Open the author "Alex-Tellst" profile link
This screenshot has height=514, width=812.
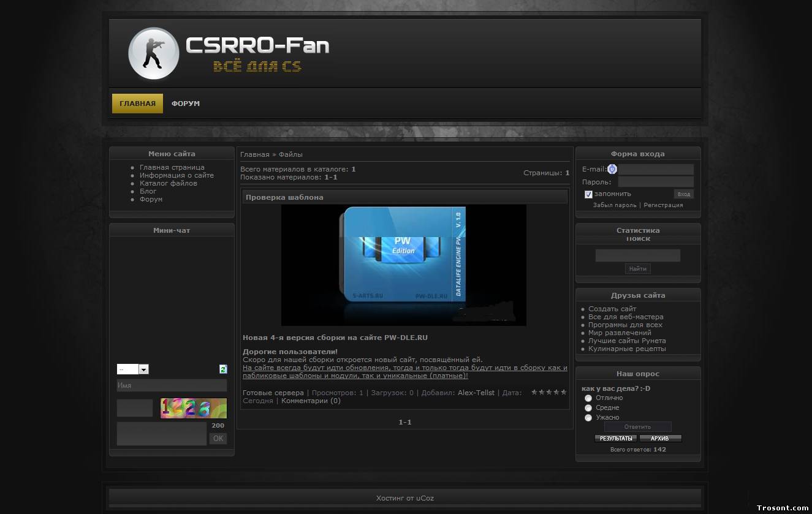[476, 393]
